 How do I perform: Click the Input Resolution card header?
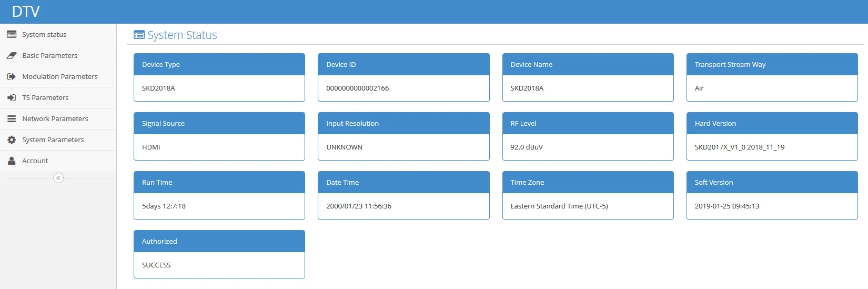click(403, 123)
